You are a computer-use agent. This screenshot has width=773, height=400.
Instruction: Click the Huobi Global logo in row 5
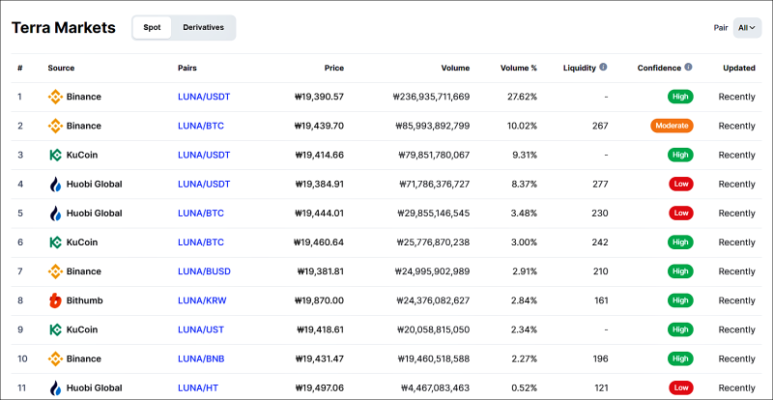tap(55, 213)
